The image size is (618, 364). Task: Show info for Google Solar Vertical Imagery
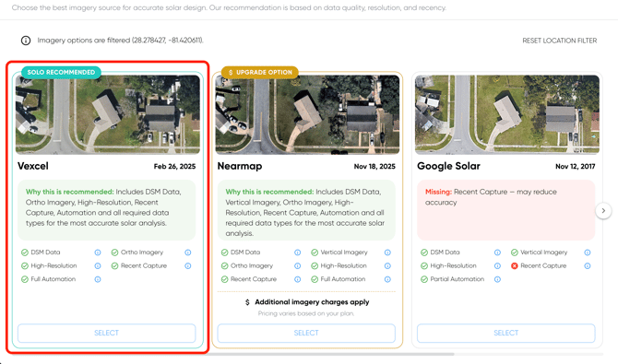pyautogui.click(x=588, y=252)
